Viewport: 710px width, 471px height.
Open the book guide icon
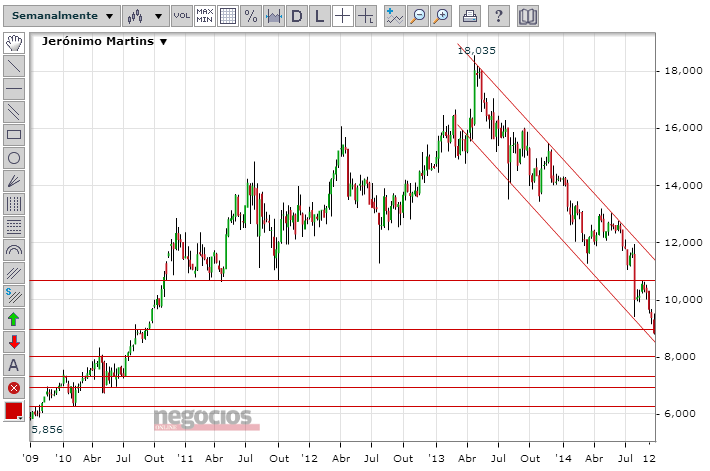click(x=528, y=16)
